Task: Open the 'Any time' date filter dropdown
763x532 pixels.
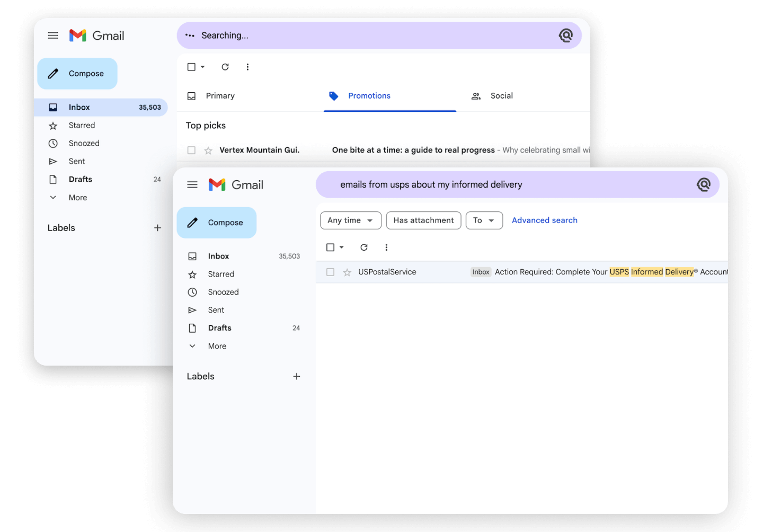Action: [x=350, y=220]
